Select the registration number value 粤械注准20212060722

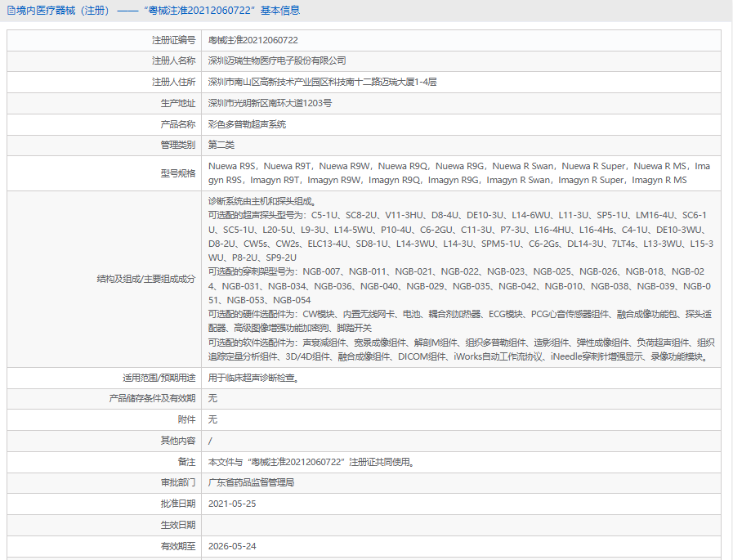pos(253,40)
